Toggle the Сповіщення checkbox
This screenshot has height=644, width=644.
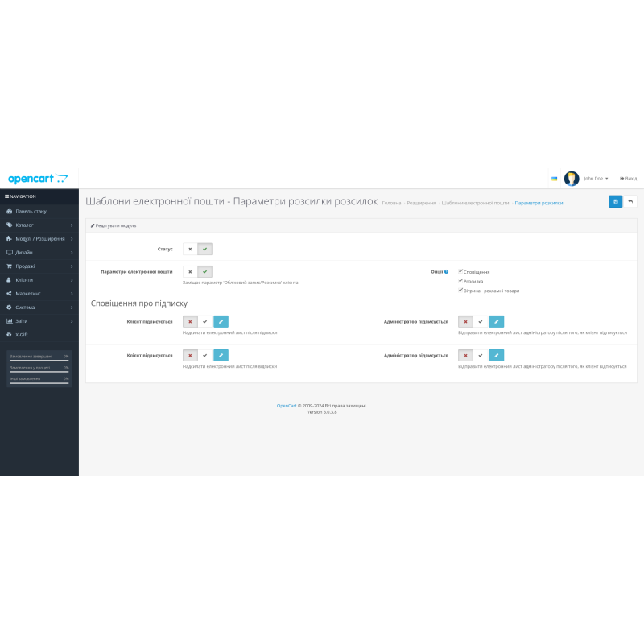tap(460, 271)
